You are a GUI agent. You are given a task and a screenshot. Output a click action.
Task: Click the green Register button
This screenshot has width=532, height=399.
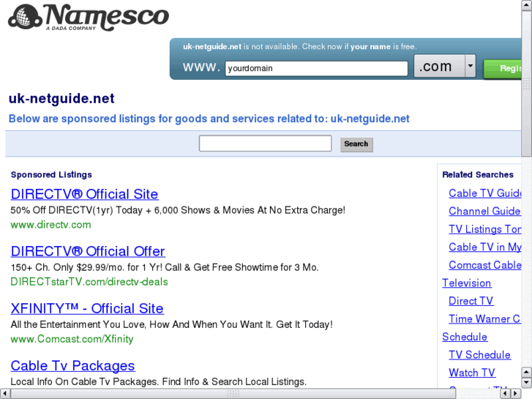(503, 69)
